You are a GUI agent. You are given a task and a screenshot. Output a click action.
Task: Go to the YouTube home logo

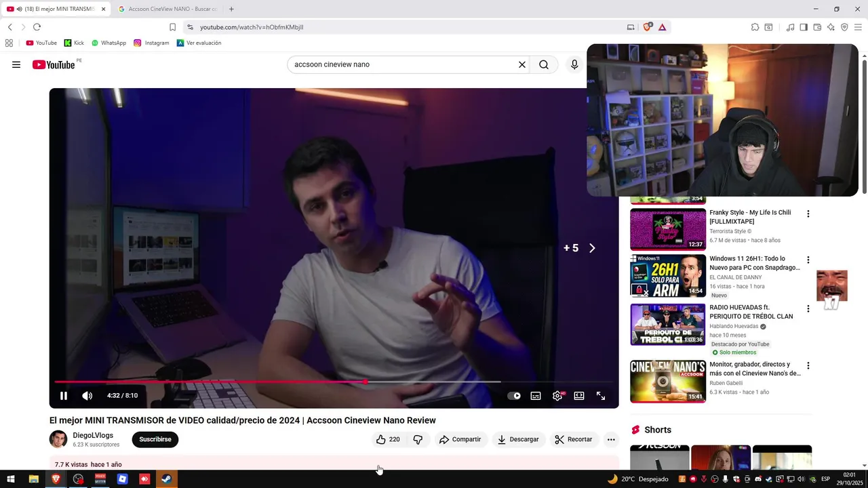pos(54,64)
